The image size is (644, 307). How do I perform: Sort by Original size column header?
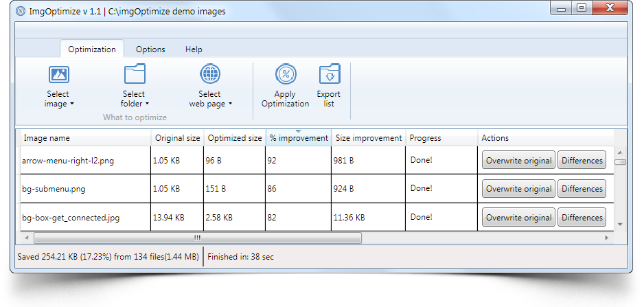coord(177,138)
